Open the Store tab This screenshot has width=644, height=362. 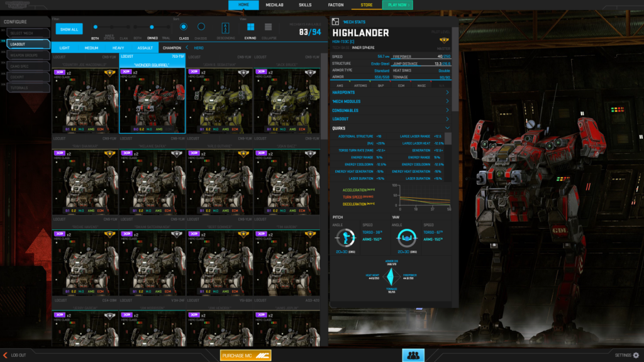[x=367, y=5]
